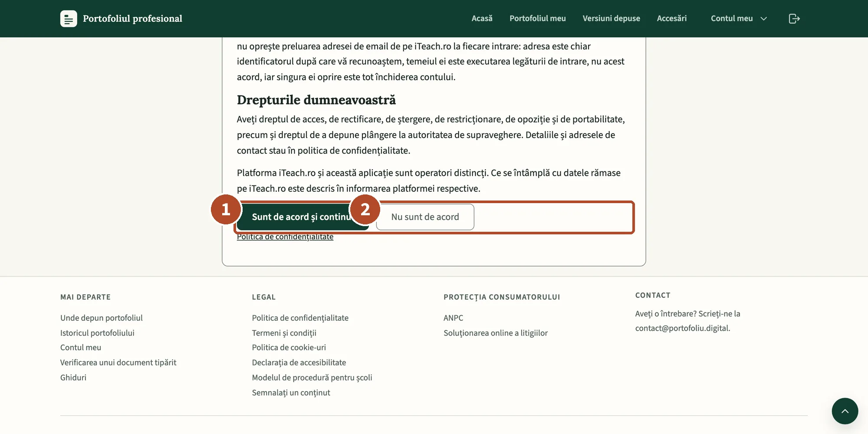
Task: Open the Semnalați un conținut link
Action: [x=291, y=393]
